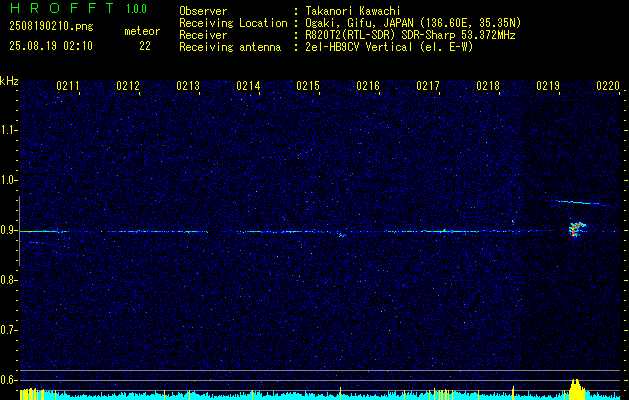Screen dimensions: 629x400
Task: Click the 0220 time marker
Action: (608, 86)
